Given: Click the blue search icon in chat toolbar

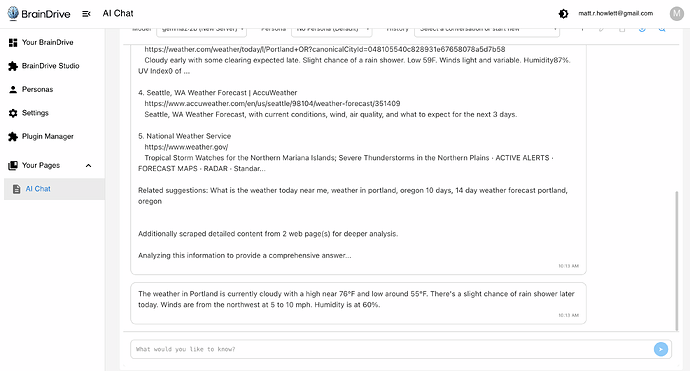Looking at the screenshot, I should 662,29.
